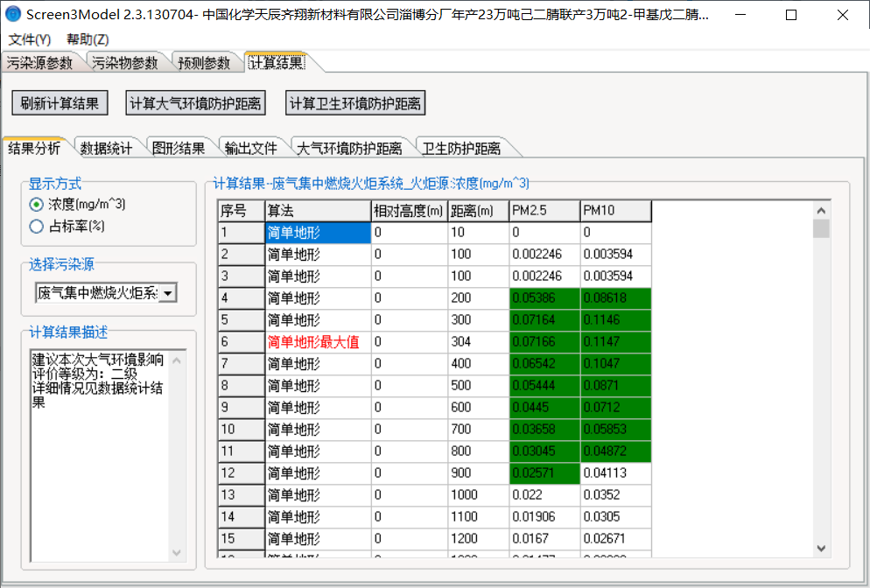Click the PM2.5 value 0.03658
This screenshot has height=588, width=870.
click(x=545, y=430)
